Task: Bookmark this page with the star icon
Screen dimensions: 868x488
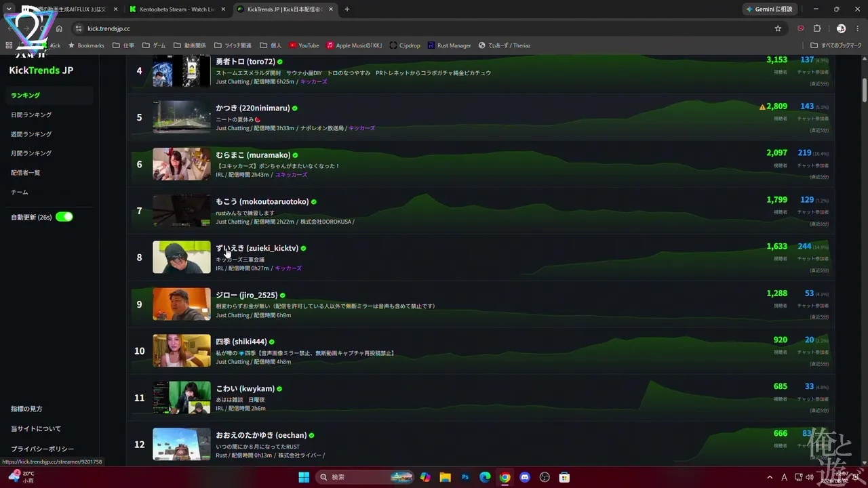Action: click(x=778, y=28)
